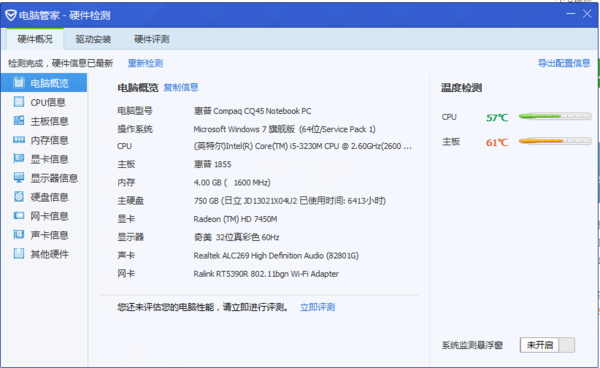Open the 硬盘信息 hard disk icon

pyautogui.click(x=19, y=197)
